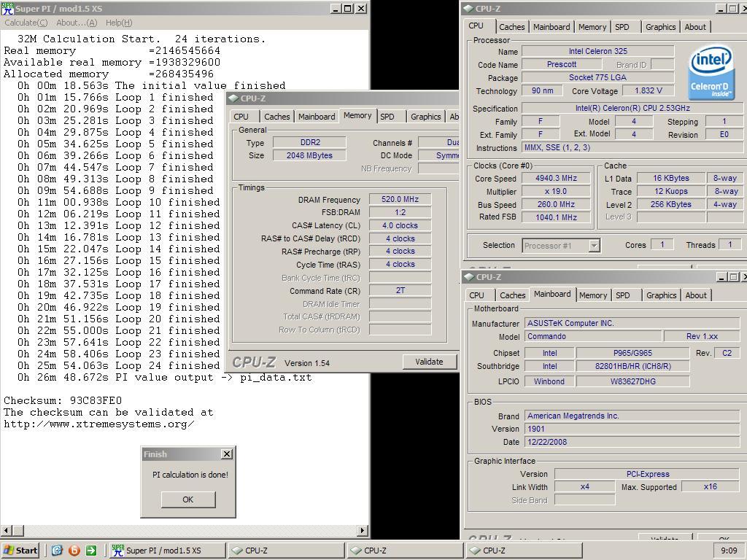Open the Help menu in Super PI

pyautogui.click(x=119, y=23)
